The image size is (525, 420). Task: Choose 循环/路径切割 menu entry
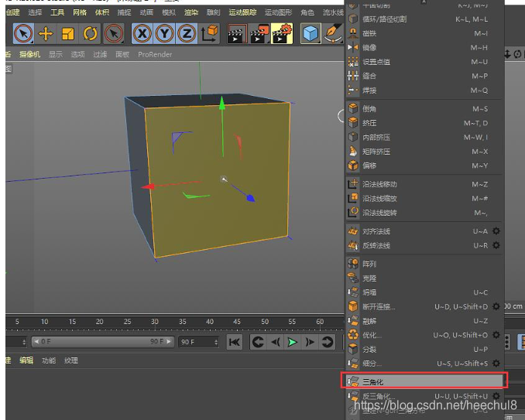tap(424, 19)
